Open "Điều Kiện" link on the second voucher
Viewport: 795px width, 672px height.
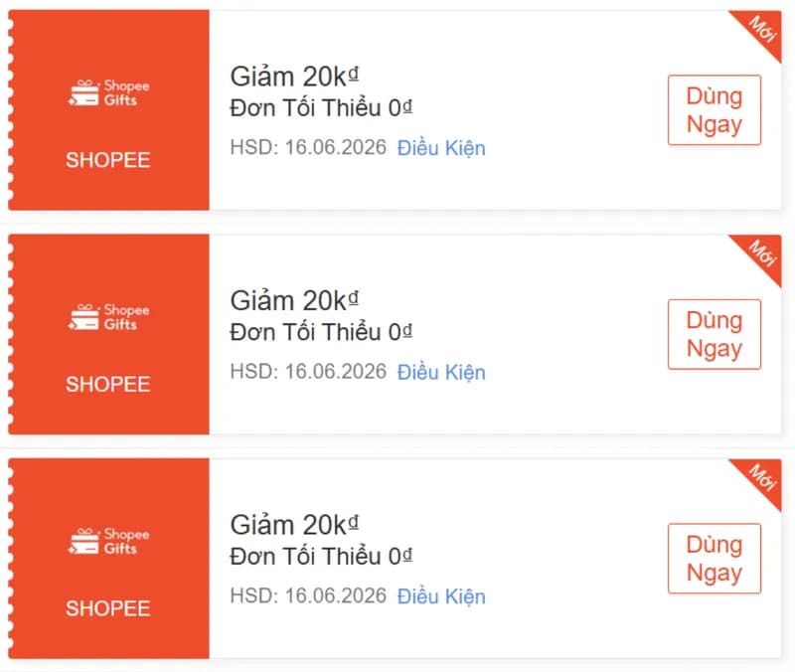coord(441,373)
